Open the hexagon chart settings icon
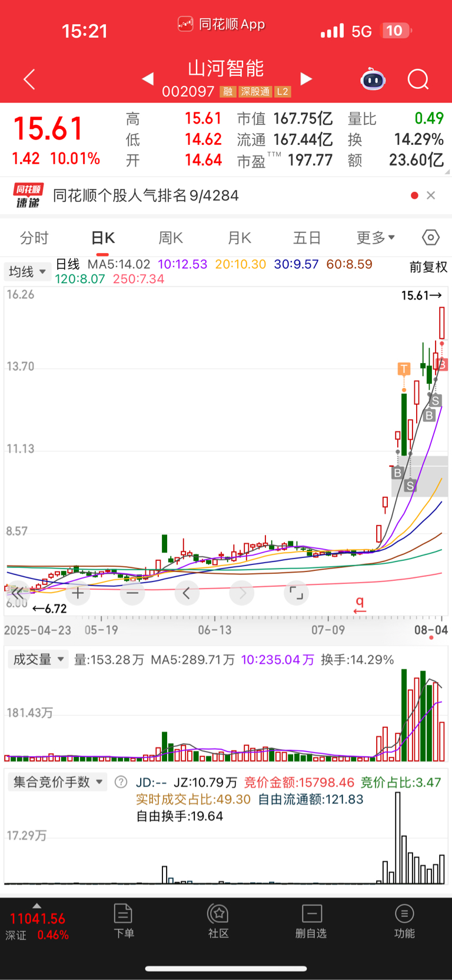Image resolution: width=452 pixels, height=980 pixels. [x=431, y=237]
